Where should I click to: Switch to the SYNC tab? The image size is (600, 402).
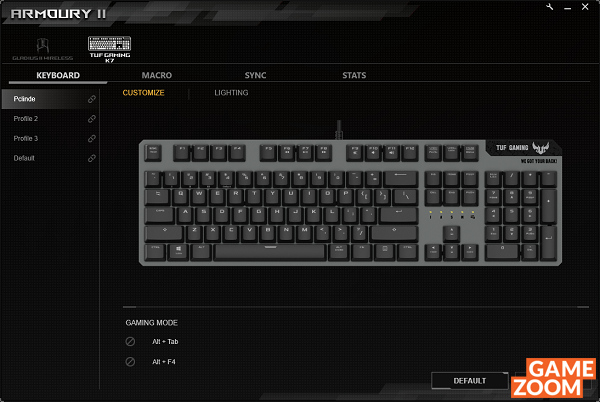pos(255,75)
